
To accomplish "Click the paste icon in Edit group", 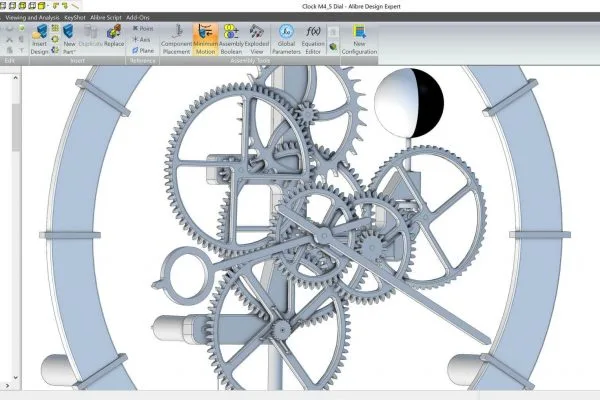I will 10,50.
